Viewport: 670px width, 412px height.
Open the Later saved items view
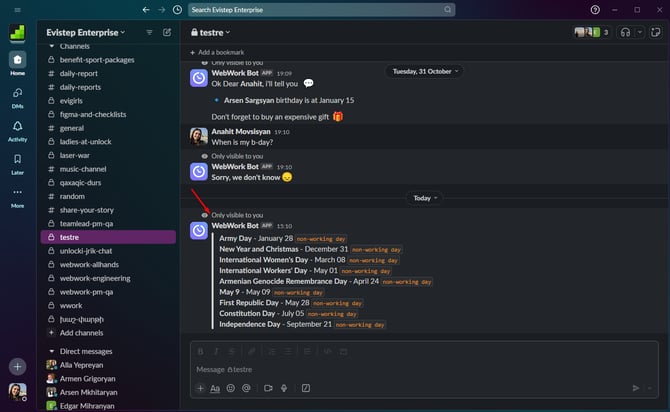[x=17, y=165]
